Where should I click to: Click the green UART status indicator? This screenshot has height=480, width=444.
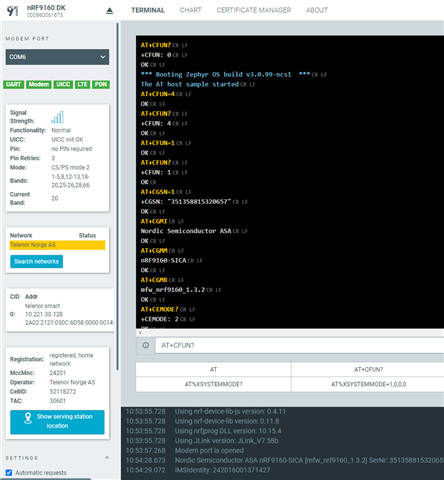click(x=14, y=84)
